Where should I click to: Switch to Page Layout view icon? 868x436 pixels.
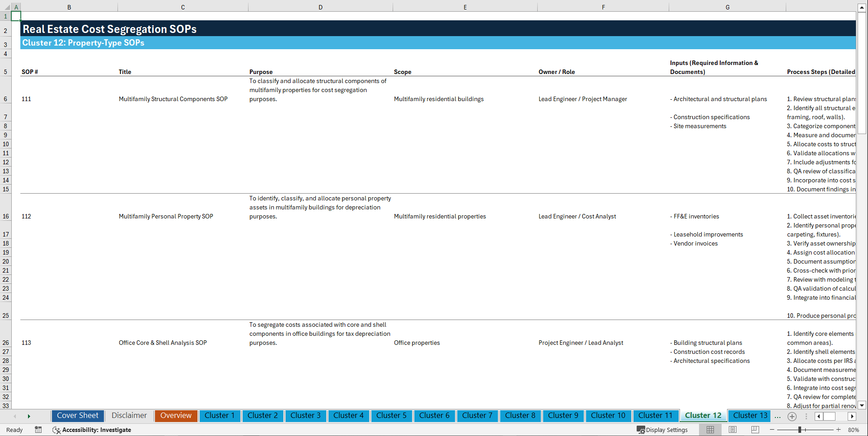(x=732, y=430)
